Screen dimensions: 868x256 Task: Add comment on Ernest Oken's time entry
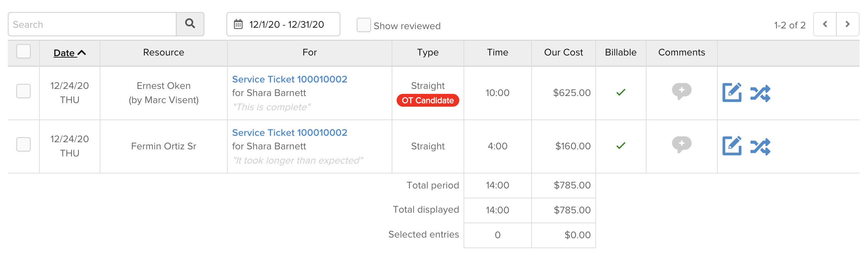[x=681, y=91]
